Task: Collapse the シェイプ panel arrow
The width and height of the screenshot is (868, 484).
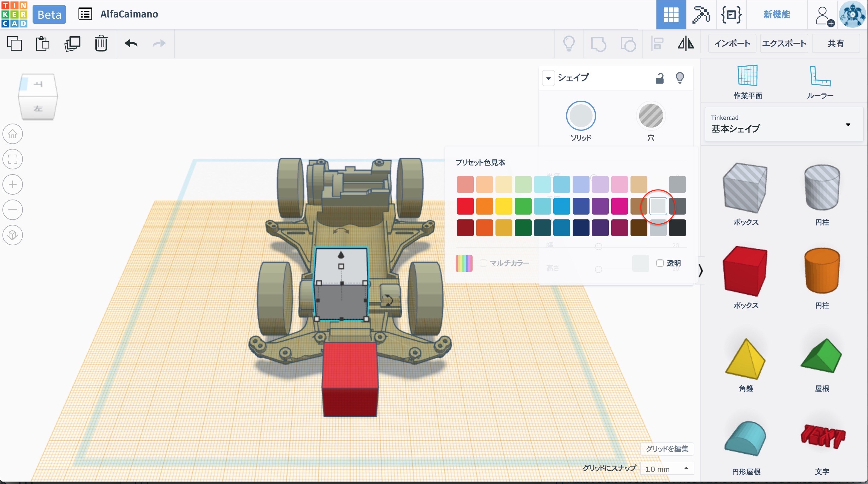Action: (x=548, y=78)
